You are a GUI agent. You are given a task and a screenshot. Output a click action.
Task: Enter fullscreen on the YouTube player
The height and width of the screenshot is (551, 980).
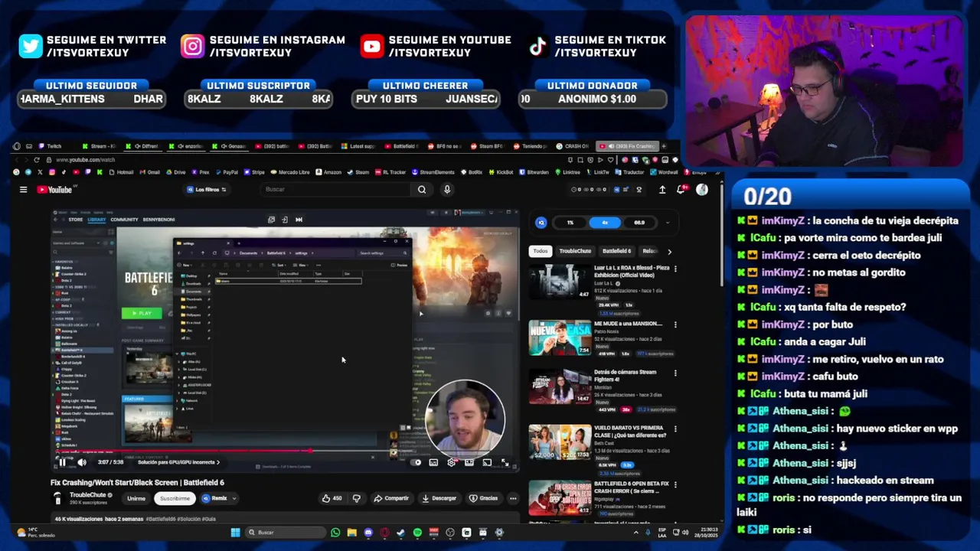tap(505, 462)
